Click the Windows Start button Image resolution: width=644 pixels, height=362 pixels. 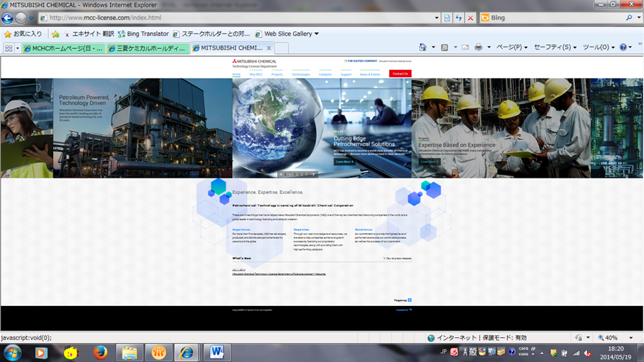tap(12, 353)
